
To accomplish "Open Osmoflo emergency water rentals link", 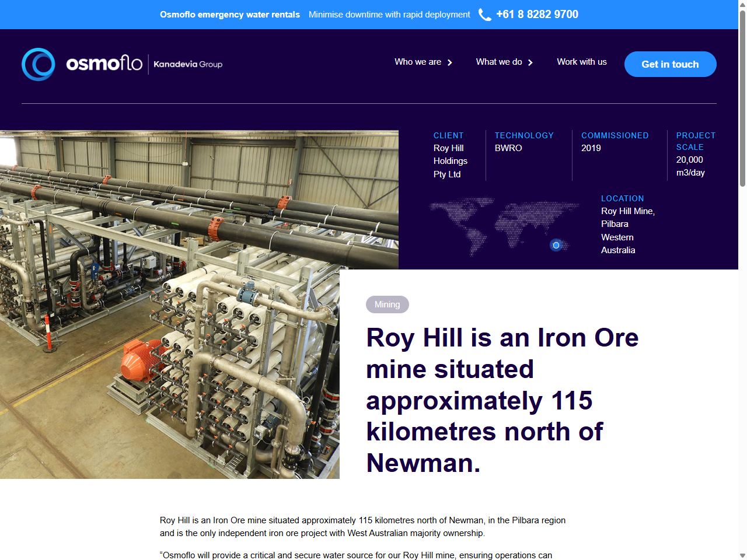I will pos(230,15).
